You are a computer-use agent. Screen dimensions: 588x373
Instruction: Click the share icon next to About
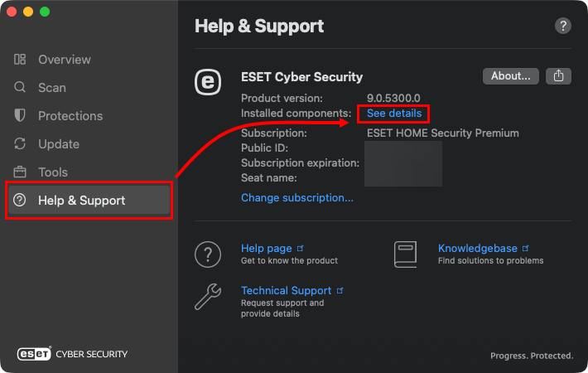click(559, 76)
